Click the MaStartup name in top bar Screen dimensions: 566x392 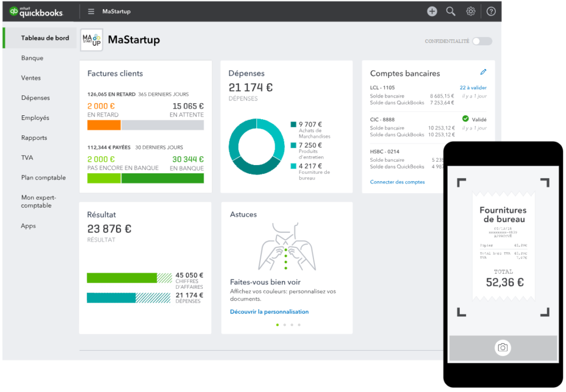116,12
